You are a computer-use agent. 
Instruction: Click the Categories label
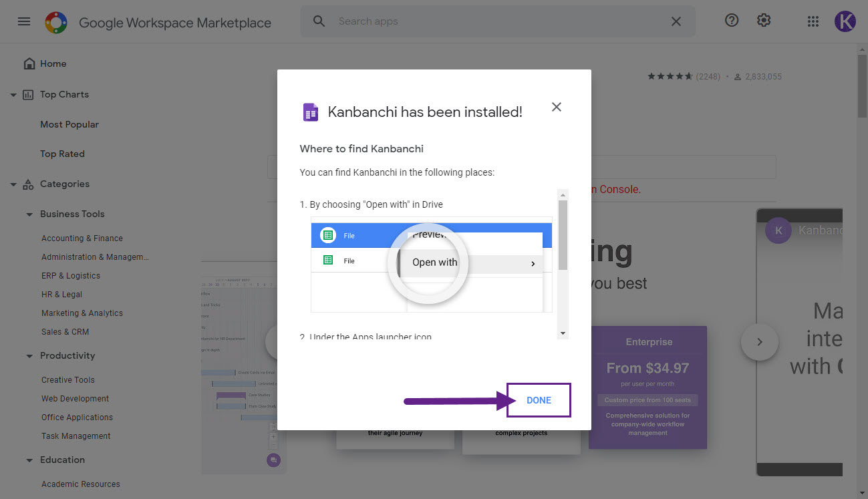65,184
